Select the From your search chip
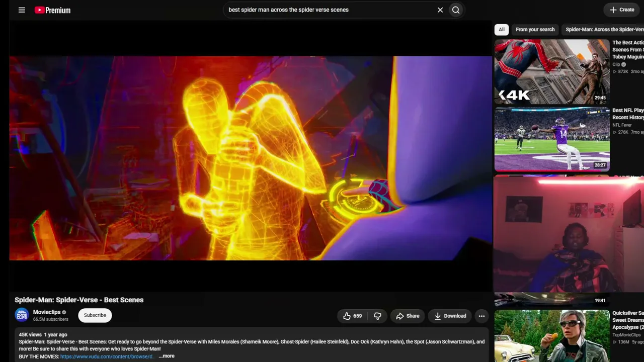644x362 pixels. point(535,30)
